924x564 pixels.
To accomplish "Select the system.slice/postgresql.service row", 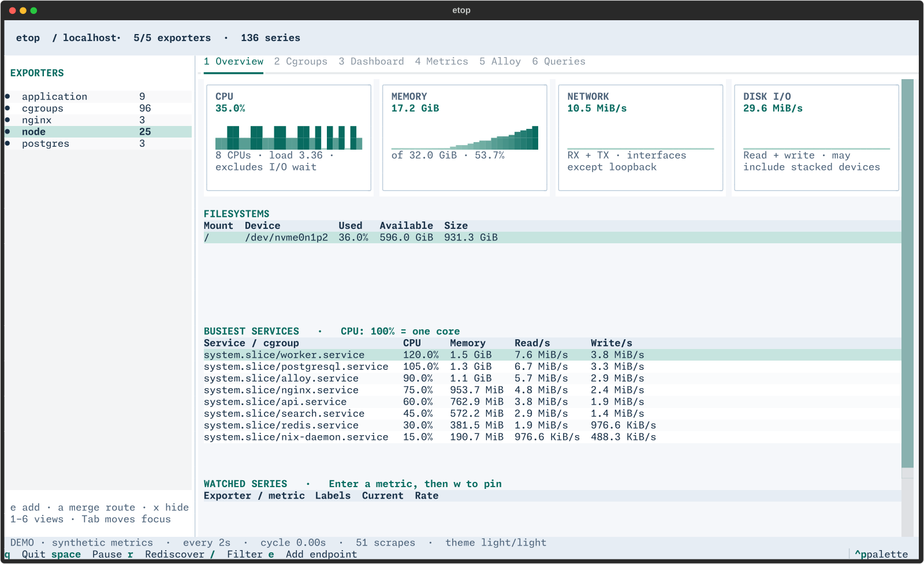I will 552,367.
